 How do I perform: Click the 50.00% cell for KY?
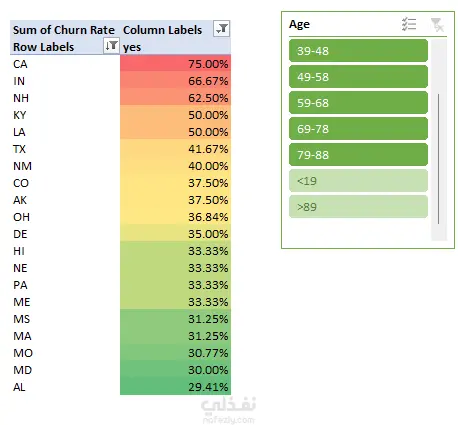pos(175,114)
